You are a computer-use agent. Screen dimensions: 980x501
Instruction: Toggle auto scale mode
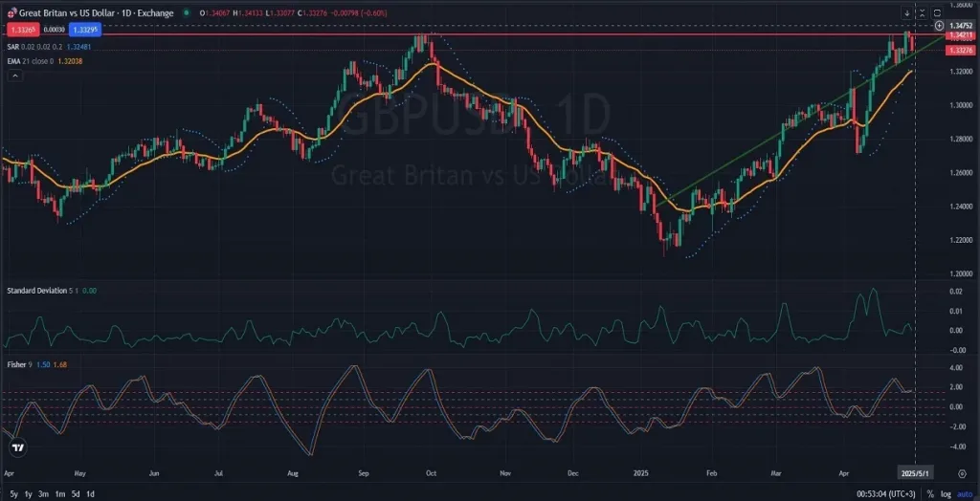pyautogui.click(x=965, y=494)
